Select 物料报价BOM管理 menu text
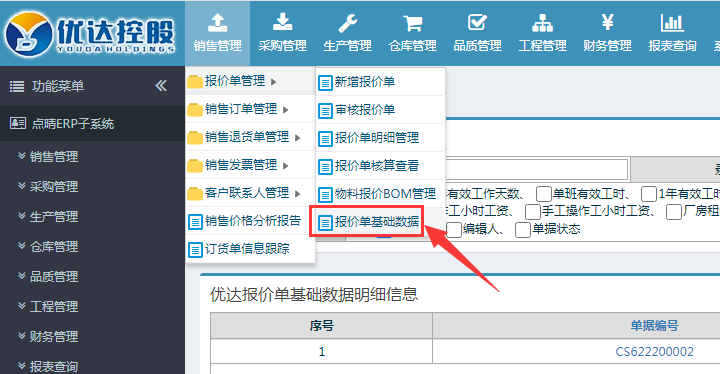The height and width of the screenshot is (374, 720). pos(385,194)
